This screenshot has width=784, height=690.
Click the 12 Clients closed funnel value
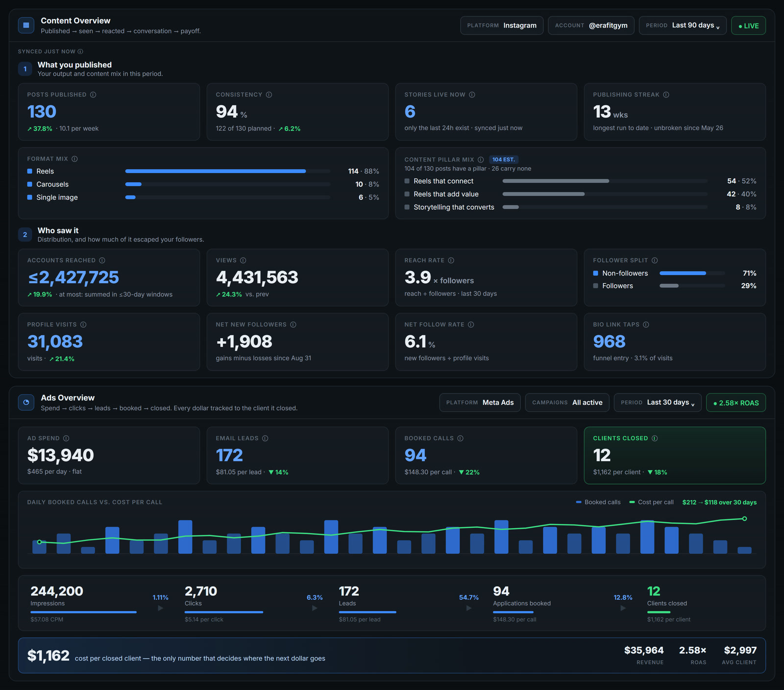pyautogui.click(x=654, y=591)
